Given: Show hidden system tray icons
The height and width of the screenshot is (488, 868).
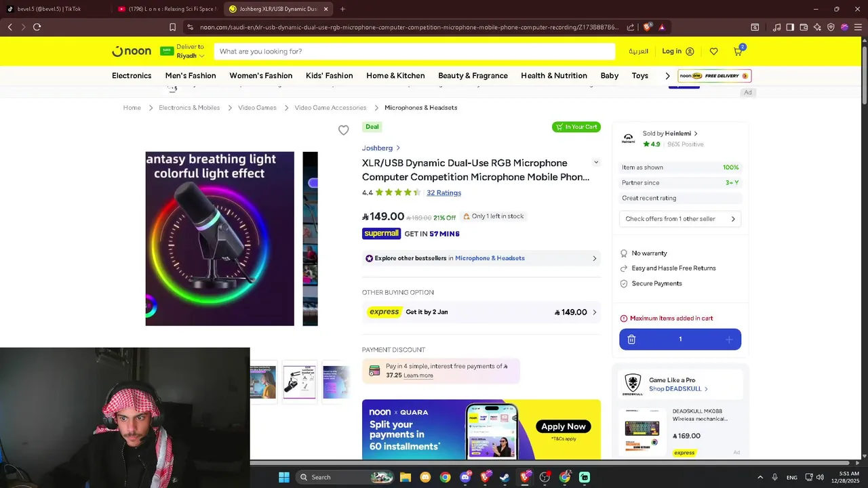Looking at the screenshot, I should click(x=759, y=477).
